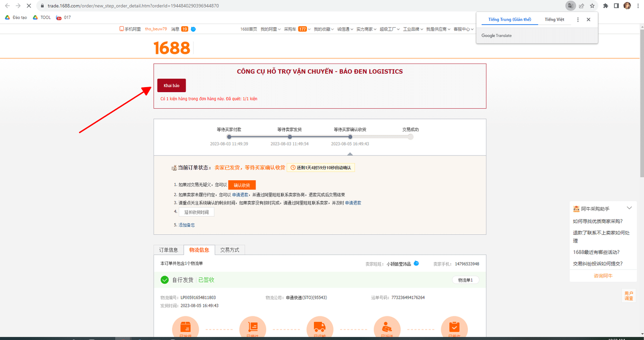Click the 物流单1 logistics pill button
This screenshot has width=644, height=340.
tap(465, 280)
